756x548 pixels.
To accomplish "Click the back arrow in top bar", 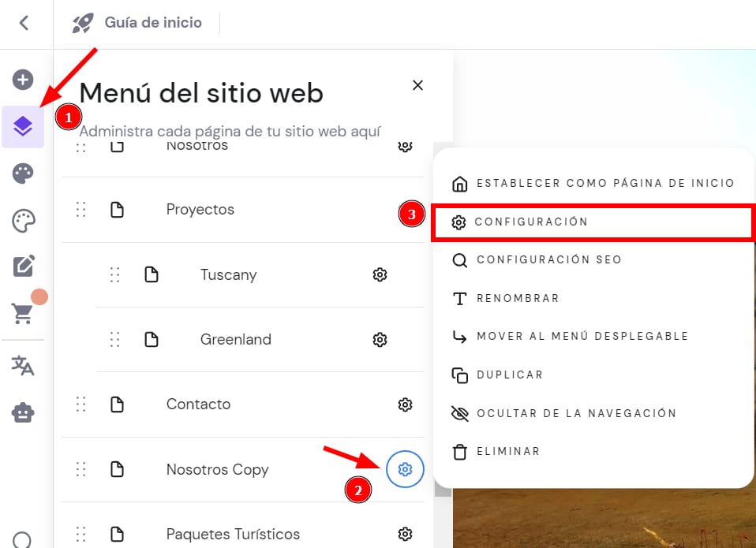I will (24, 23).
